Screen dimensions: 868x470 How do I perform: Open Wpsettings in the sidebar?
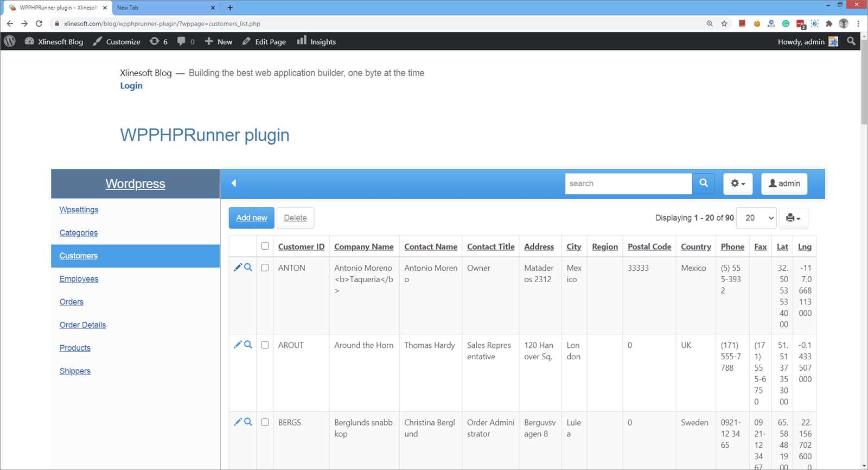pos(79,209)
